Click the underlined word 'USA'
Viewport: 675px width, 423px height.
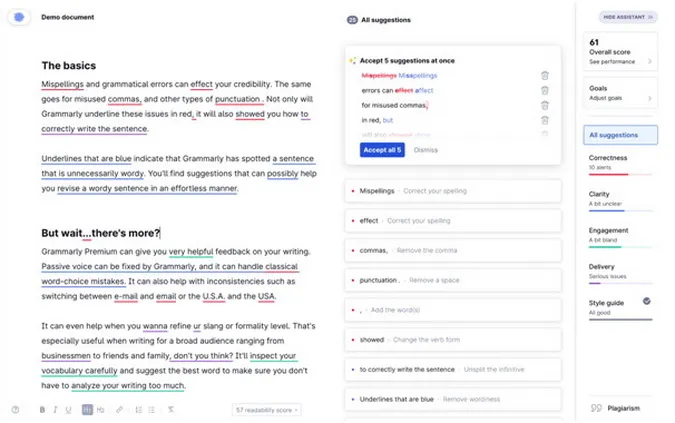[266, 296]
